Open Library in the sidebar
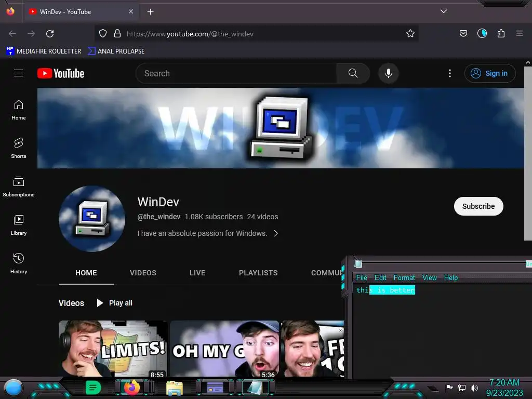 click(x=19, y=225)
